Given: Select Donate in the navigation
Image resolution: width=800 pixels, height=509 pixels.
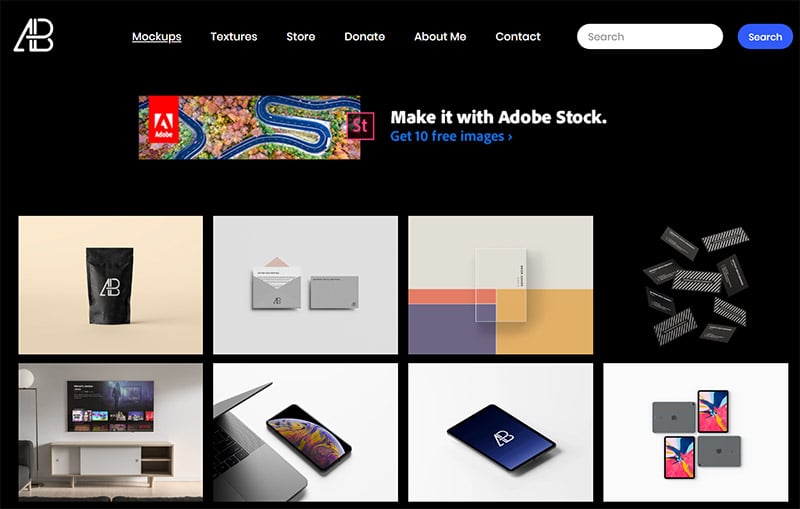Looking at the screenshot, I should click(364, 37).
